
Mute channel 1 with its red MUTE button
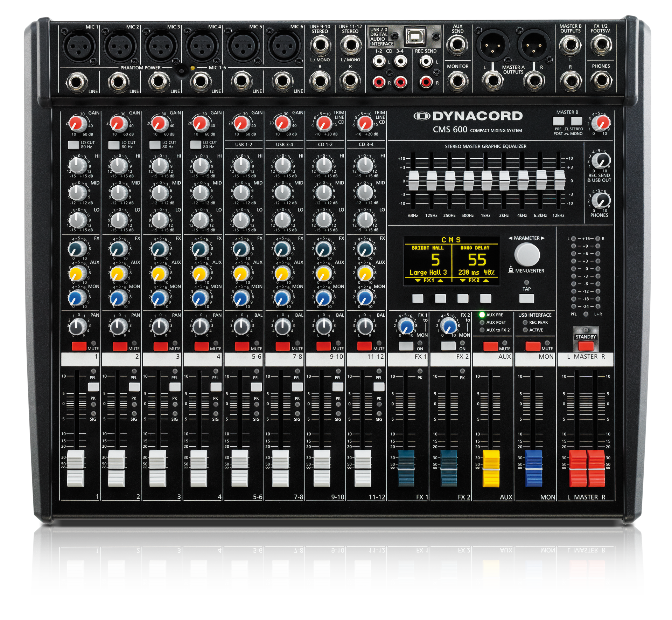(79, 346)
